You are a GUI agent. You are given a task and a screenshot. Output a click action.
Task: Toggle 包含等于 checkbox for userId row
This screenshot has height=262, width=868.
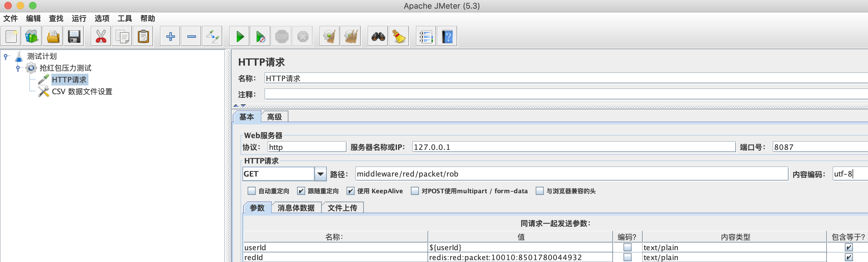pyautogui.click(x=849, y=247)
